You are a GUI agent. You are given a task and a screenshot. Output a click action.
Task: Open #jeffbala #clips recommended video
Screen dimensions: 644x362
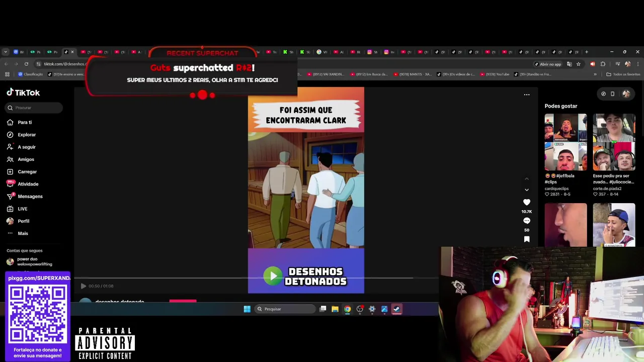pos(566,142)
